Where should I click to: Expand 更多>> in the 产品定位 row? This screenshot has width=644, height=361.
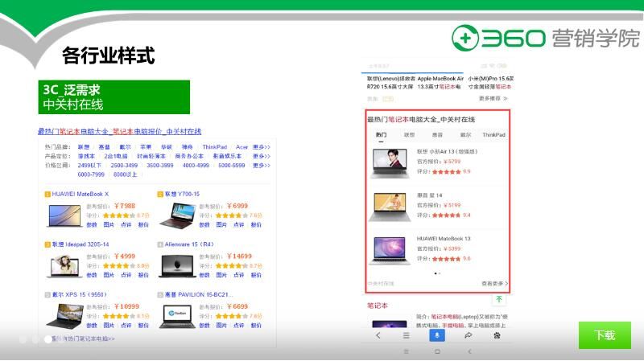click(x=262, y=156)
